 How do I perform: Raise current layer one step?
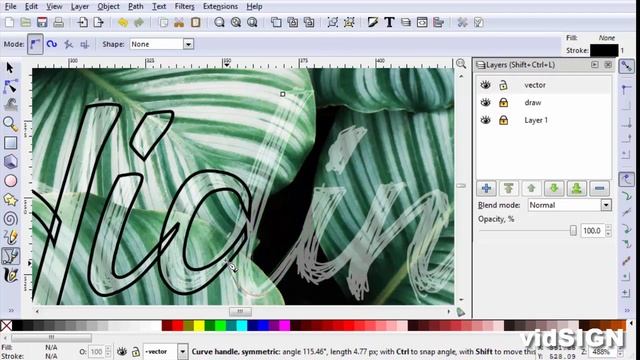[531, 188]
